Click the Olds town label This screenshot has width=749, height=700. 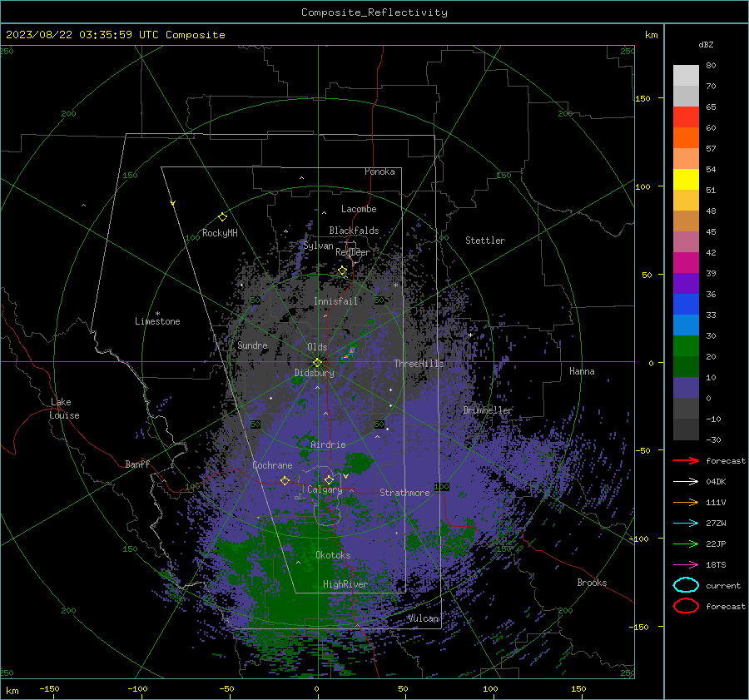[x=317, y=347]
